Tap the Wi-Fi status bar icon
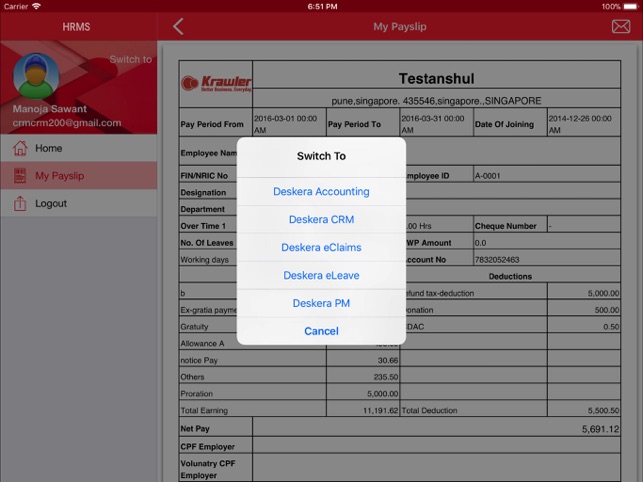This screenshot has width=643, height=482. [x=36, y=6]
